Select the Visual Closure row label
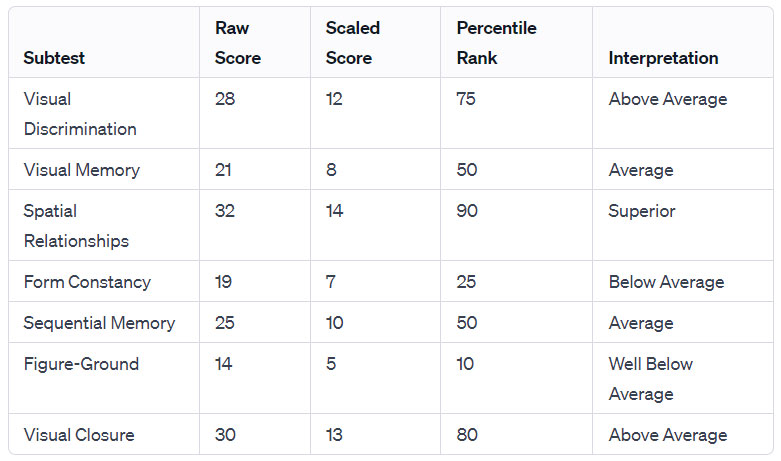Viewport: 781px width, 461px height. click(79, 435)
